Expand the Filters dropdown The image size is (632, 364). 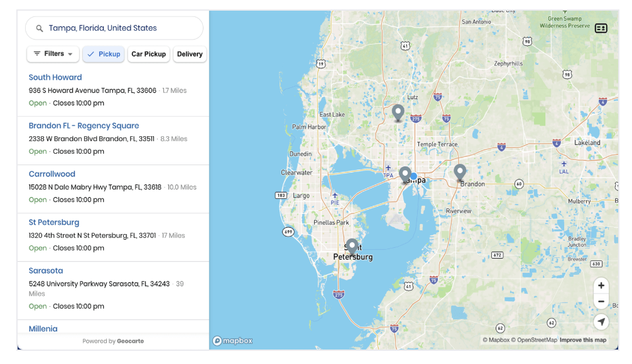[53, 54]
